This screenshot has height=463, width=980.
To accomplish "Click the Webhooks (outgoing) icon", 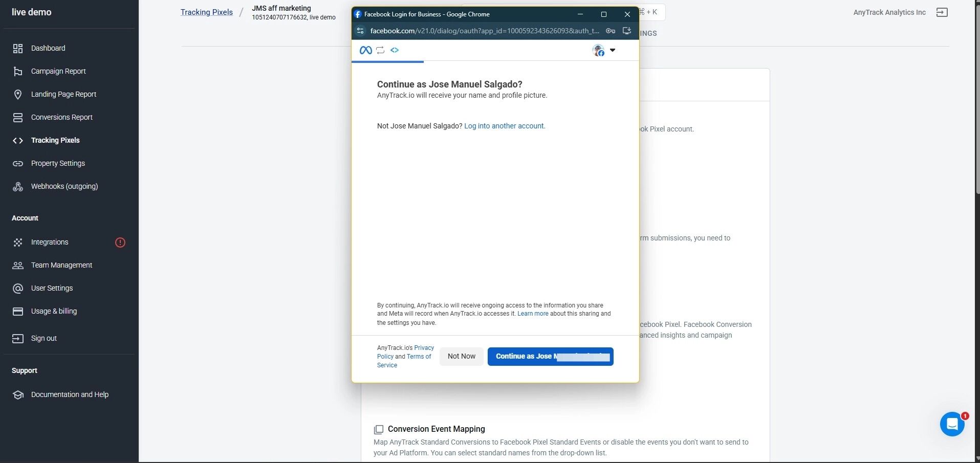I will pyautogui.click(x=18, y=187).
